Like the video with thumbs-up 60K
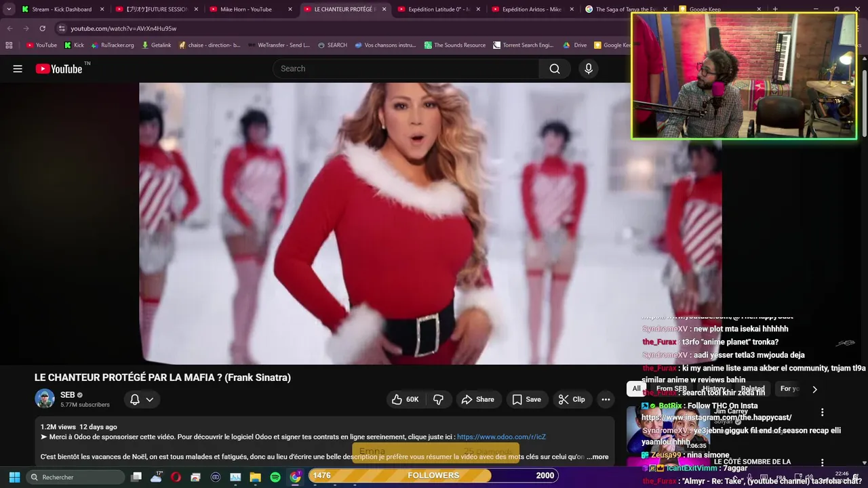 coord(405,399)
